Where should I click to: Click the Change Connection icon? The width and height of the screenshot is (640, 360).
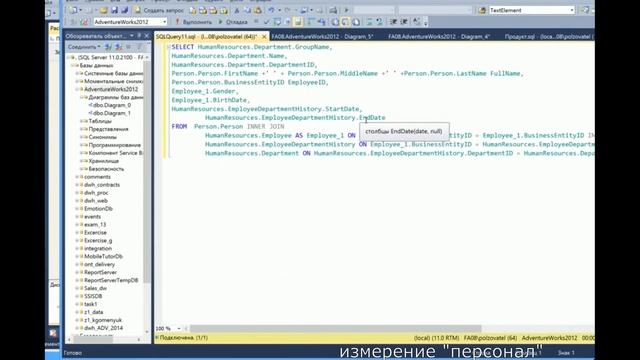[x=84, y=22]
